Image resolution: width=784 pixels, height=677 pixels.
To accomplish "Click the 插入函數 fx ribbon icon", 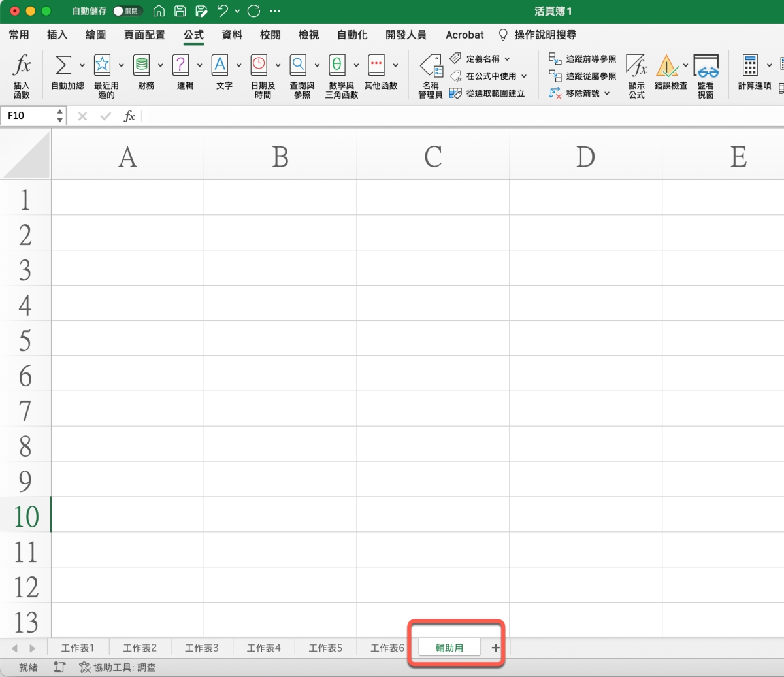I will 22,65.
